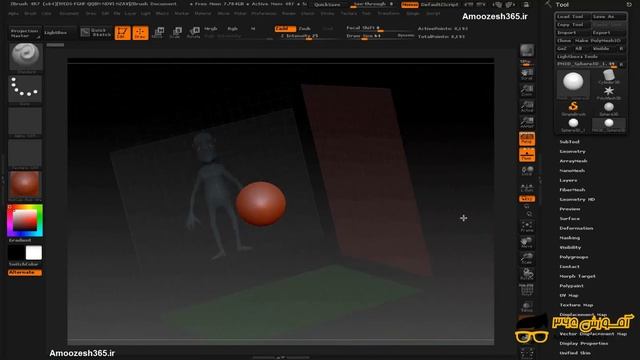This screenshot has height=360, width=640.
Task: Select the SimpleBrush tool
Action: pos(573,109)
